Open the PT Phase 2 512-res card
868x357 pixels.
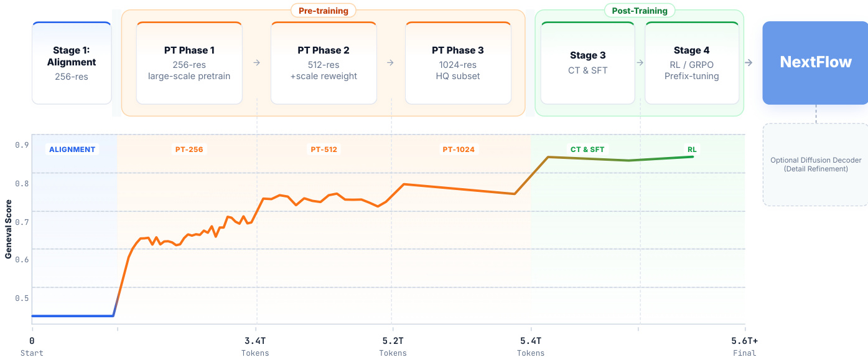tap(324, 63)
